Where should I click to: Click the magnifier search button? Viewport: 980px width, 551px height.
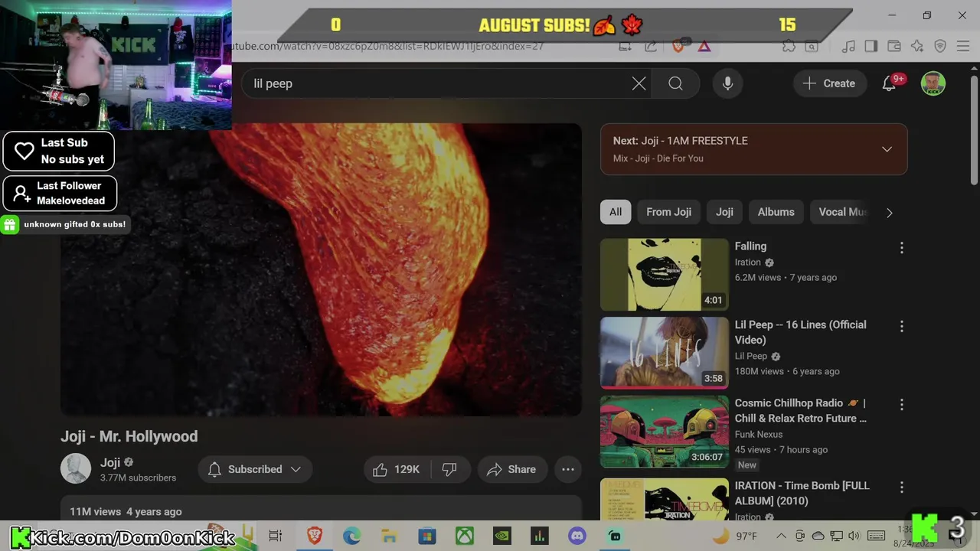675,83
